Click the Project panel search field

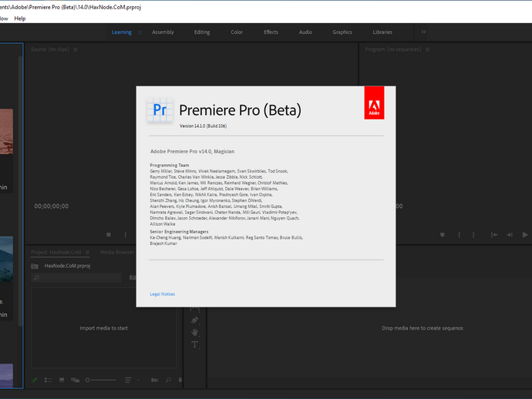(x=76, y=277)
